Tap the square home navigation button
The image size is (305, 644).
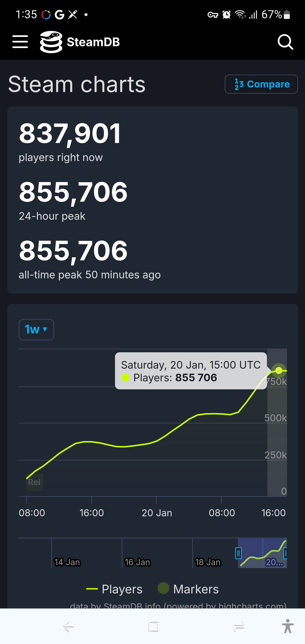[154, 626]
